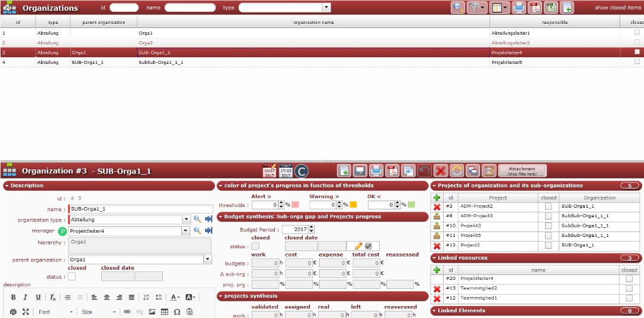
Task: Click the magnifier beside organization type field
Action: 197,220
